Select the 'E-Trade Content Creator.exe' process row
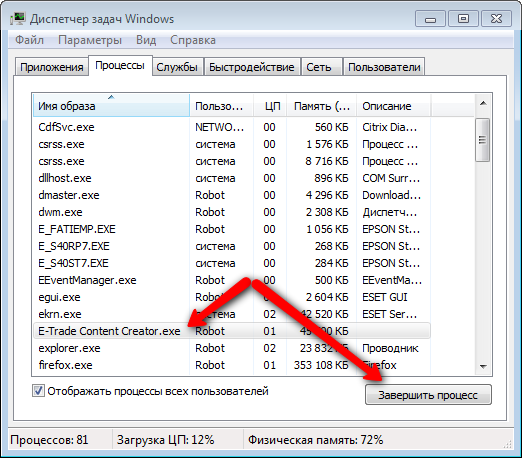Image resolution: width=522 pixels, height=458 pixels. (x=232, y=331)
